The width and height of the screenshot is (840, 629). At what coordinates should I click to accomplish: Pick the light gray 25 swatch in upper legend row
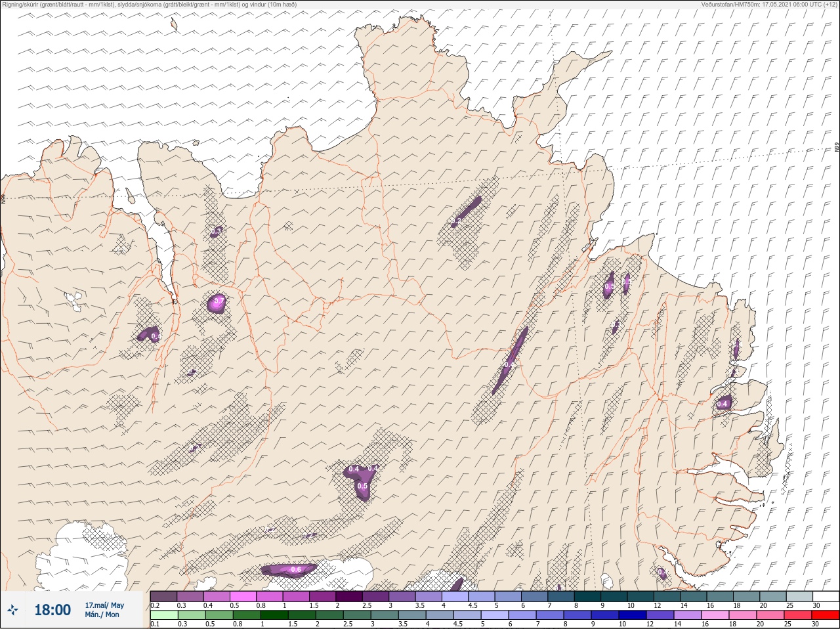click(799, 596)
